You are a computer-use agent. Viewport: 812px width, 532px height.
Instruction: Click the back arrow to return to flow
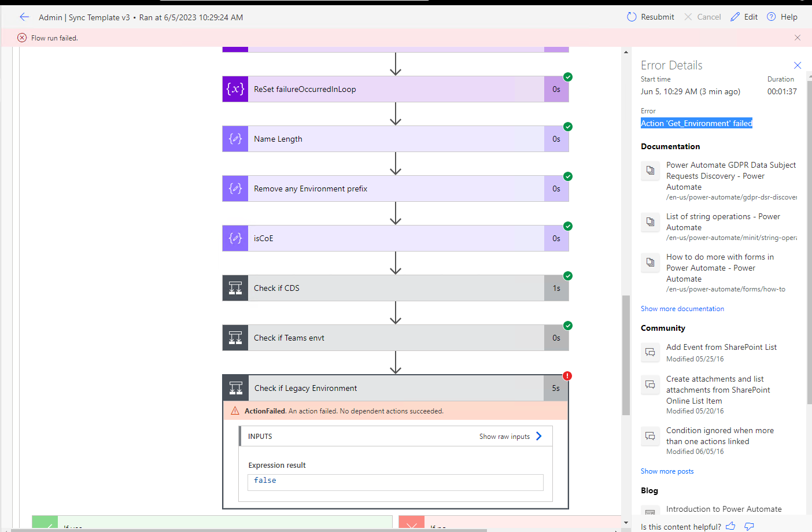tap(24, 17)
